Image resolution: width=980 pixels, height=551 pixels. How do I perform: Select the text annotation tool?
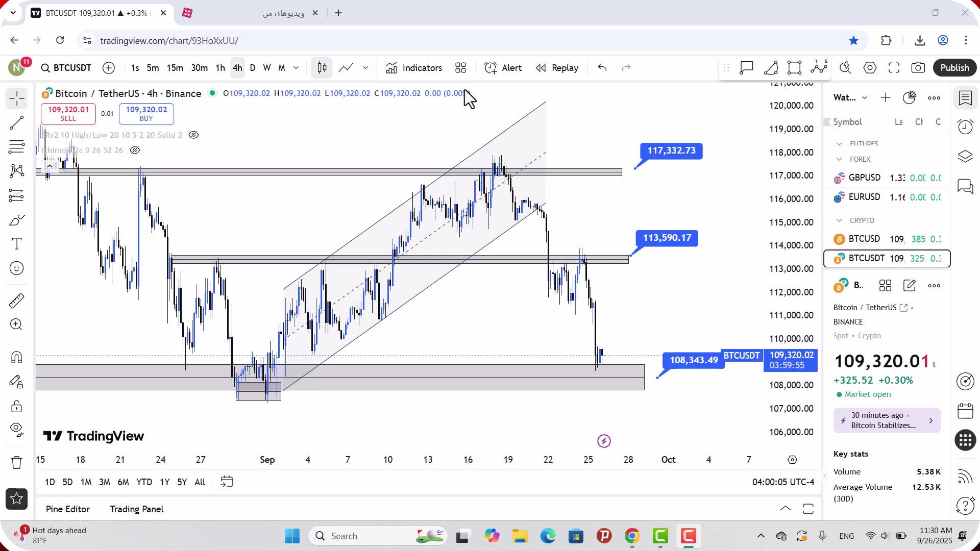coord(16,244)
